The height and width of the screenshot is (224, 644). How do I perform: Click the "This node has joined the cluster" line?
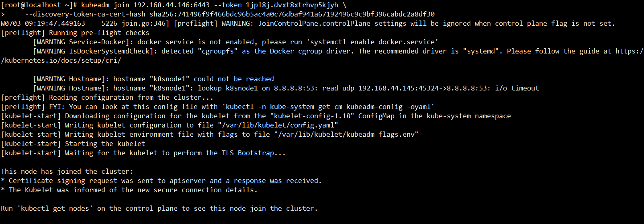pyautogui.click(x=67, y=171)
